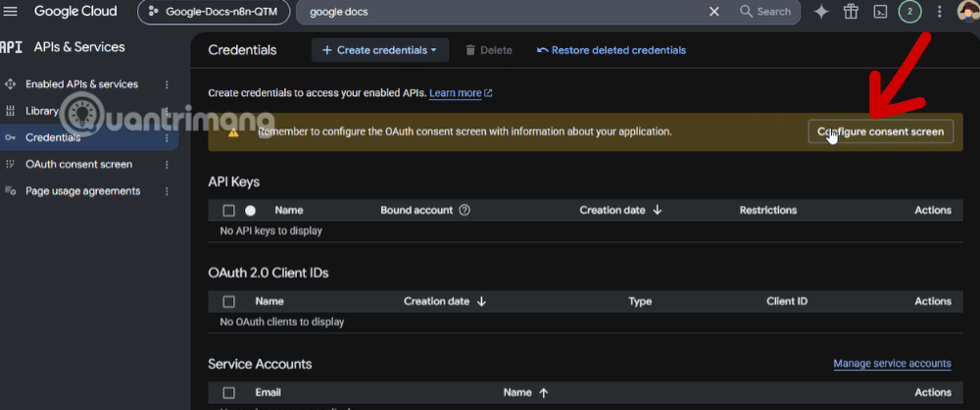
Task: Click the OAuth consent screen sidebar icon
Action: [x=10, y=164]
